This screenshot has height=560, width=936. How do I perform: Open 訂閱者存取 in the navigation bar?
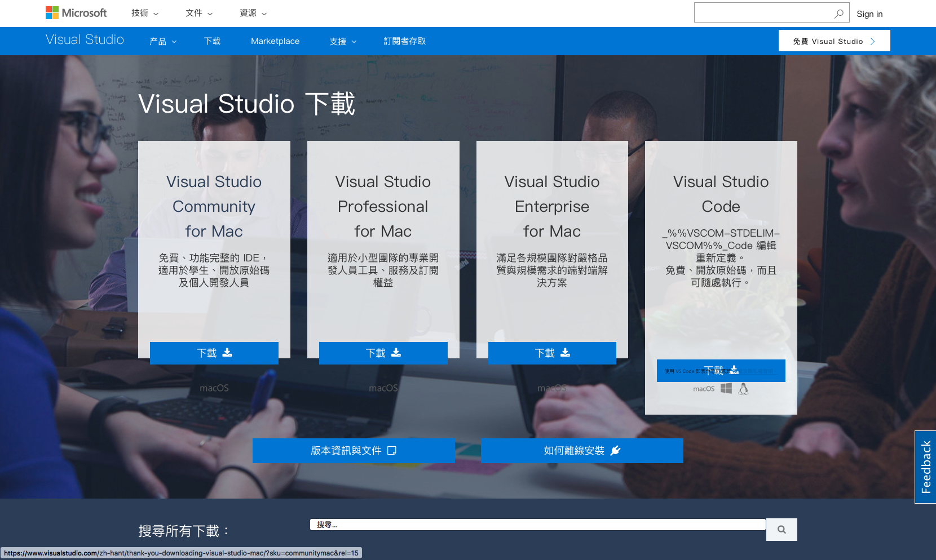(x=405, y=41)
